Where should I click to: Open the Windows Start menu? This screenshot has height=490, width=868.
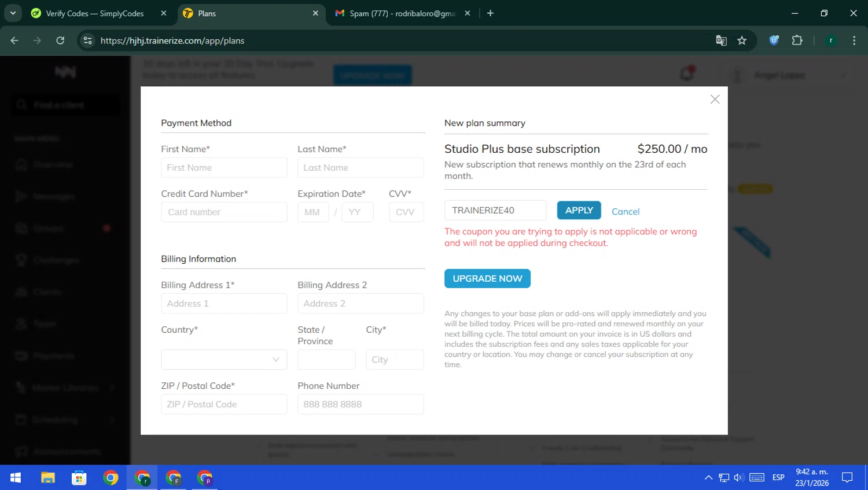(x=16, y=477)
